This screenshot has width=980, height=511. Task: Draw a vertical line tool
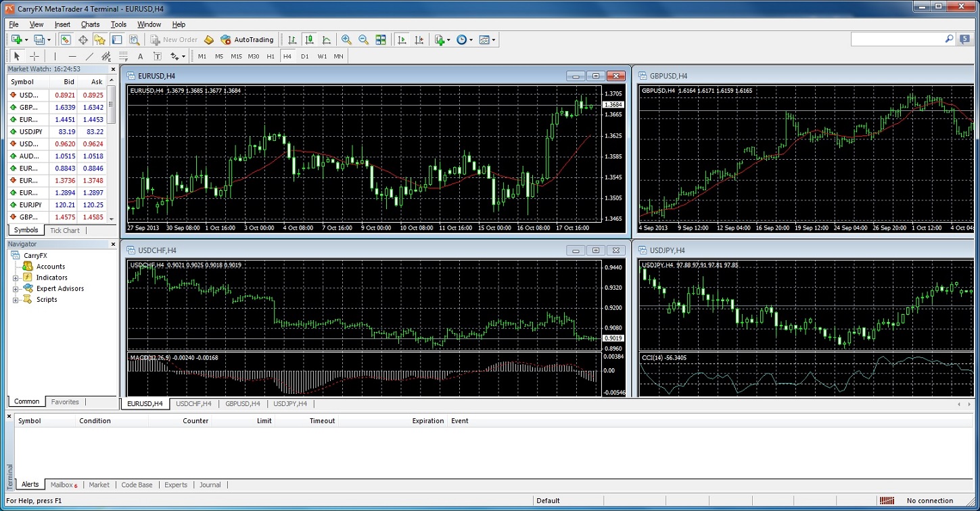pyautogui.click(x=55, y=56)
